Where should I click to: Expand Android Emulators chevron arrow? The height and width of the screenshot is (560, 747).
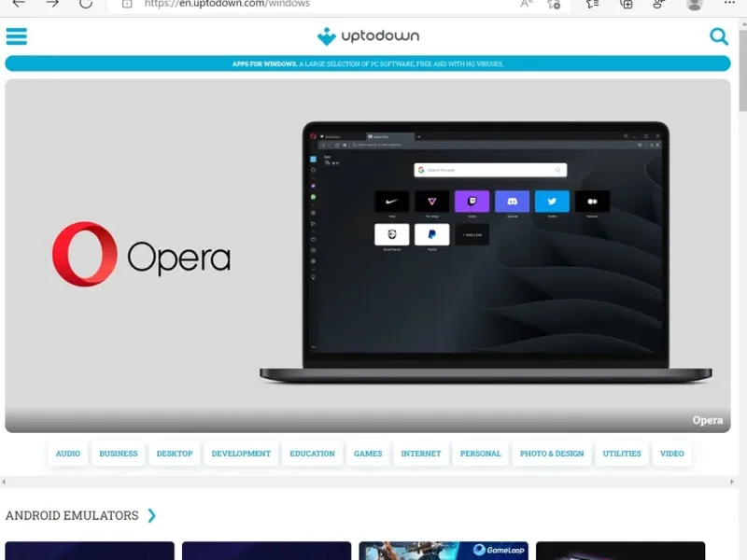click(151, 515)
